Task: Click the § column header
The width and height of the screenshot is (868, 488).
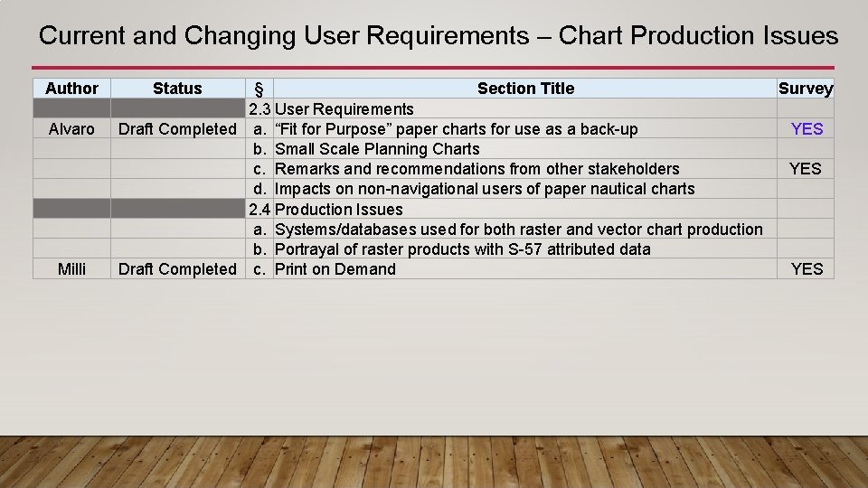Action: 259,89
